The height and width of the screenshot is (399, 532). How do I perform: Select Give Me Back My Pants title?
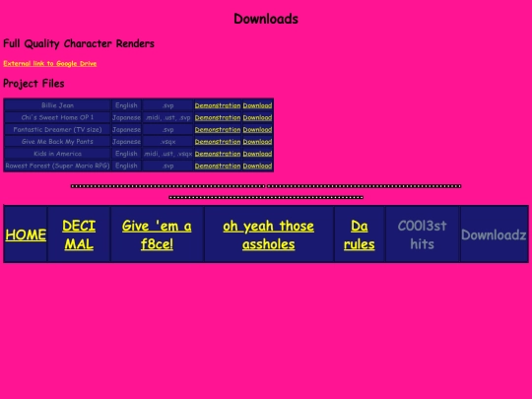tap(57, 142)
